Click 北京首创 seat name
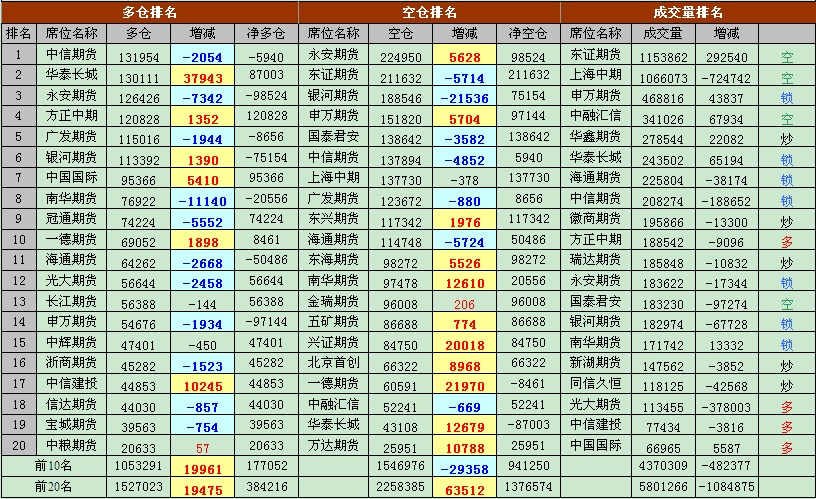 point(334,363)
